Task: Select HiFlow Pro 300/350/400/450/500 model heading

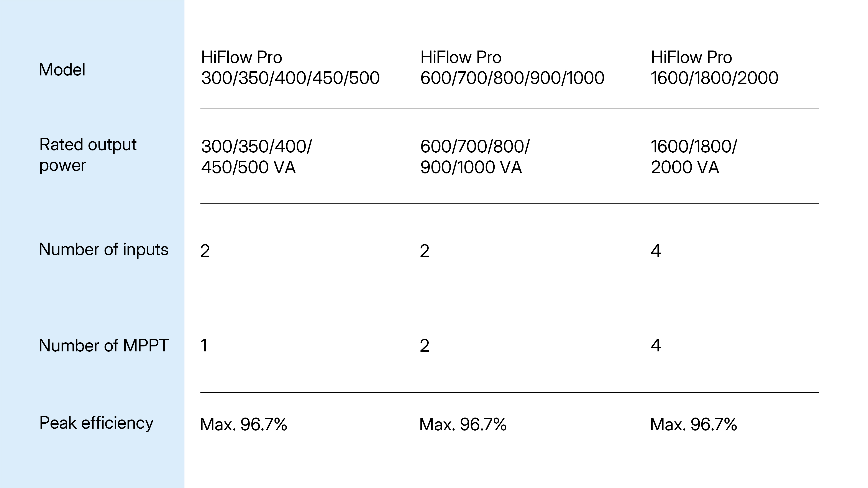Action: coord(290,67)
